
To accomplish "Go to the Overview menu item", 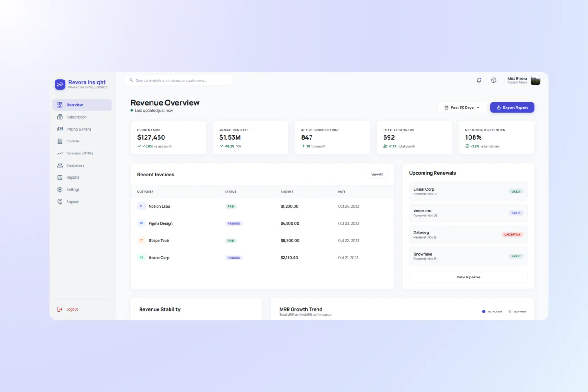I will [82, 105].
